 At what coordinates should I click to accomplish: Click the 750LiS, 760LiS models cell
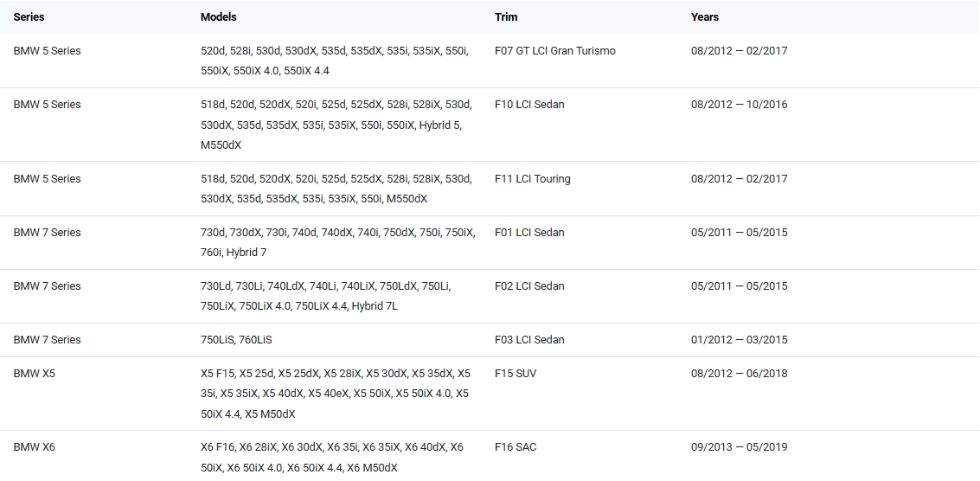coord(236,339)
